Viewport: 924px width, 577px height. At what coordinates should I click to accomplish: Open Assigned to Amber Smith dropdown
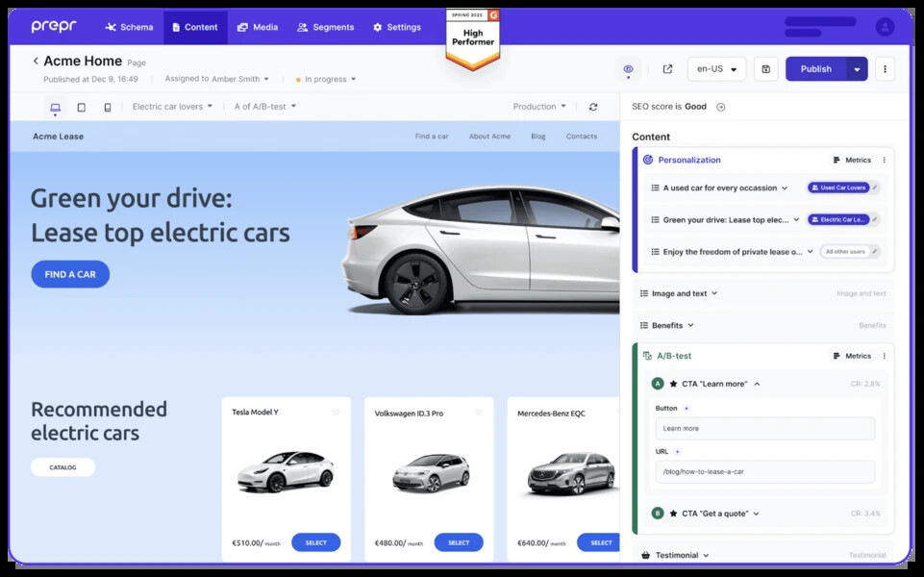217,79
